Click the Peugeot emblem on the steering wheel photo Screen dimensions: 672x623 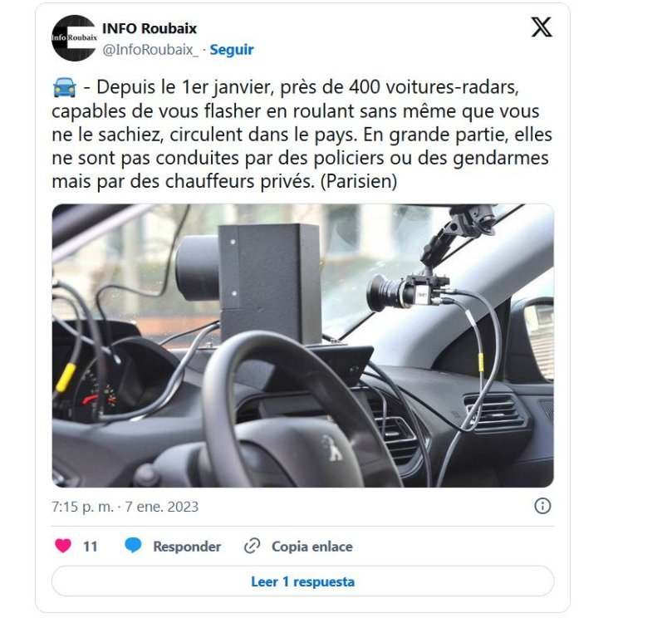[333, 447]
